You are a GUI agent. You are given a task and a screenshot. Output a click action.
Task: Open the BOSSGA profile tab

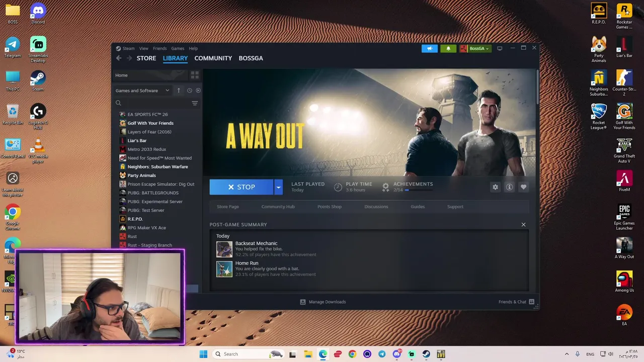[251, 58]
